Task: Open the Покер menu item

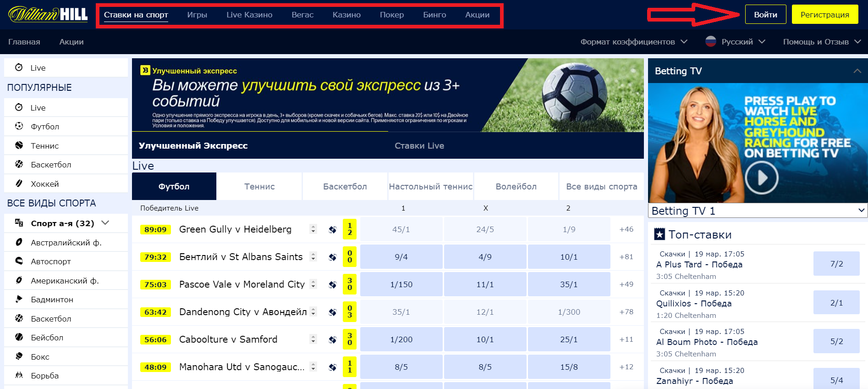Action: [x=392, y=15]
